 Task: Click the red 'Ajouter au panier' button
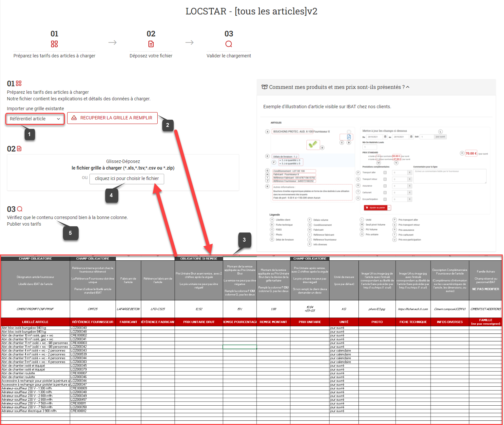point(376,208)
